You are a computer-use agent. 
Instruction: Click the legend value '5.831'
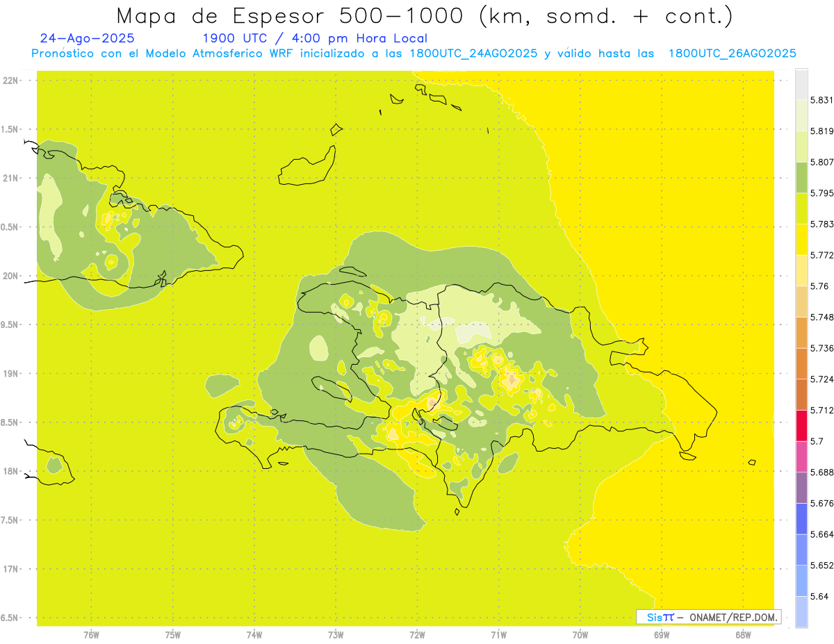(x=821, y=101)
